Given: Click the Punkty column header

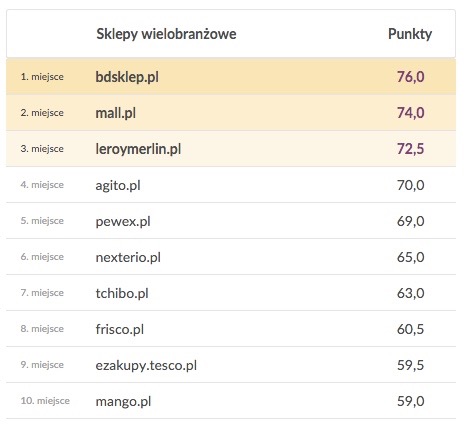Looking at the screenshot, I should 410,34.
